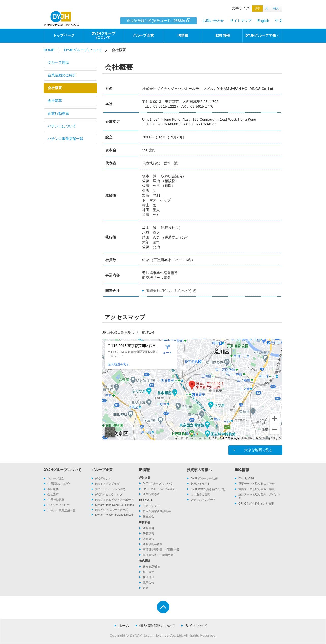Select the 標準 font size
The height and width of the screenshot is (644, 326).
tap(257, 8)
